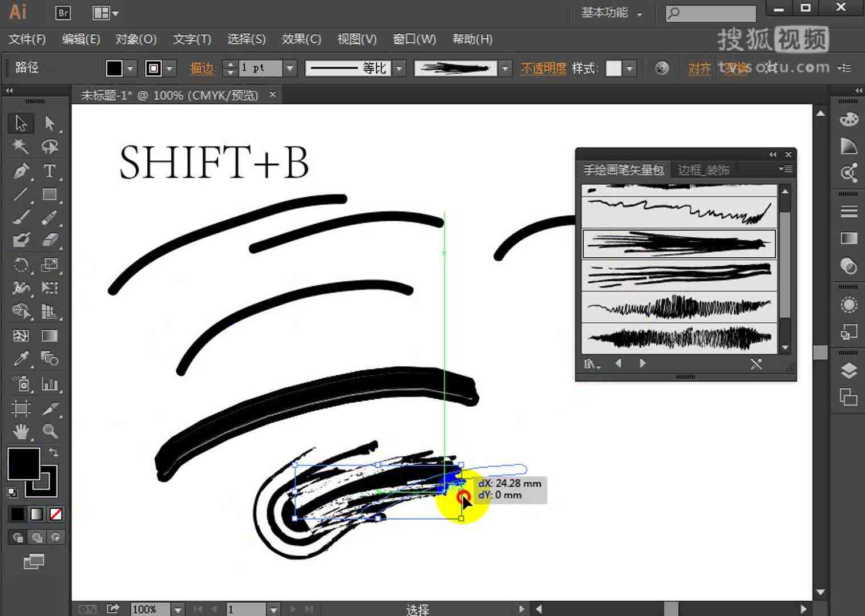Open brush panel flyout menu
The width and height of the screenshot is (865, 616).
785,169
